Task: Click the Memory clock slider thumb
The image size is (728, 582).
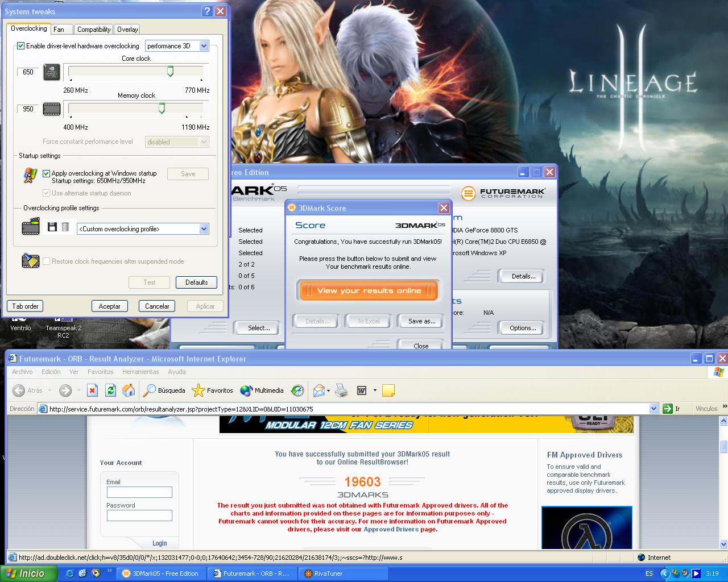Action: (162, 108)
